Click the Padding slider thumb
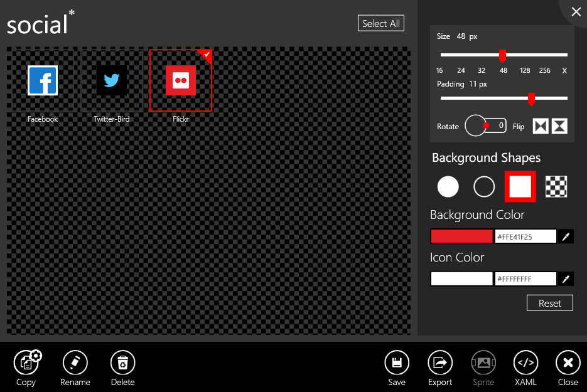Image resolution: width=587 pixels, height=392 pixels. (x=531, y=99)
